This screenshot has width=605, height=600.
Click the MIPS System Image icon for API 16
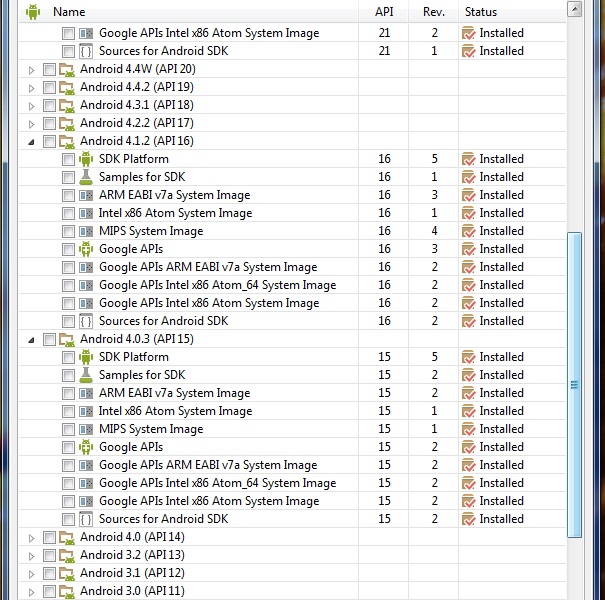click(86, 231)
